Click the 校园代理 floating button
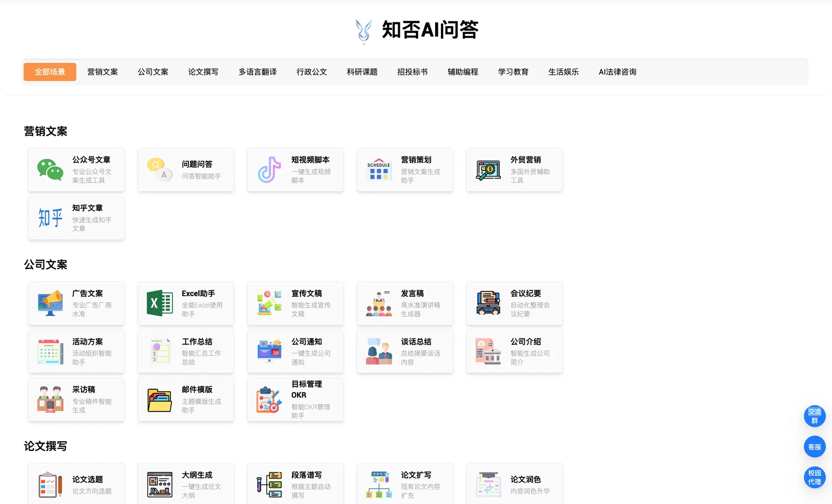The height and width of the screenshot is (504, 832). (x=815, y=477)
